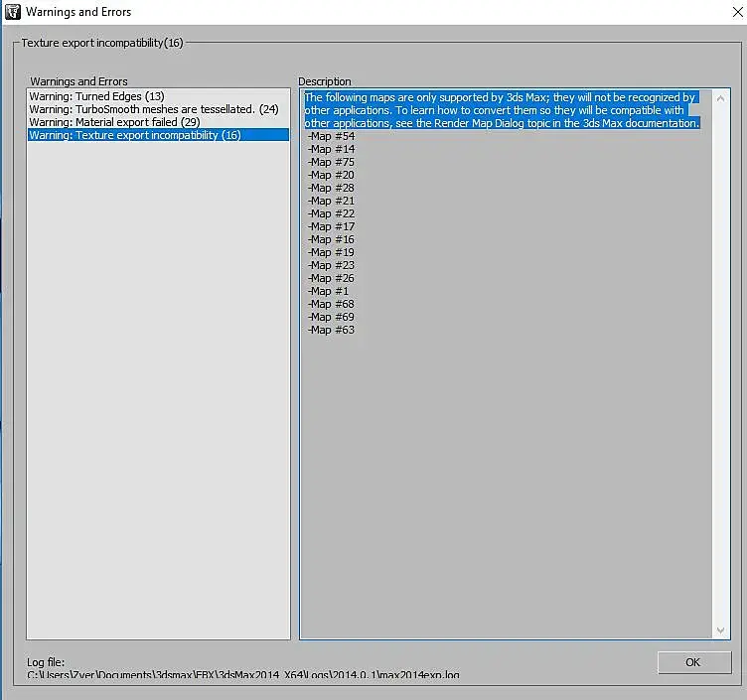
Task: Click the -Map #69 entry
Action: click(x=331, y=317)
